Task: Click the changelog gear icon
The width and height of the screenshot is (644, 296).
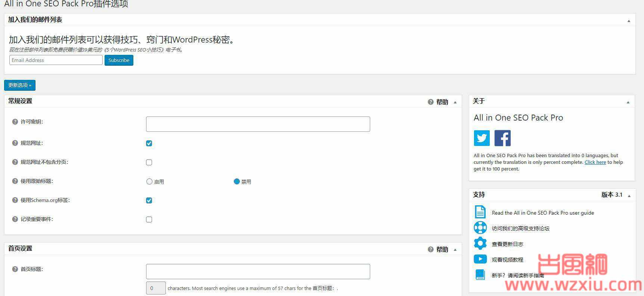Action: pos(480,243)
